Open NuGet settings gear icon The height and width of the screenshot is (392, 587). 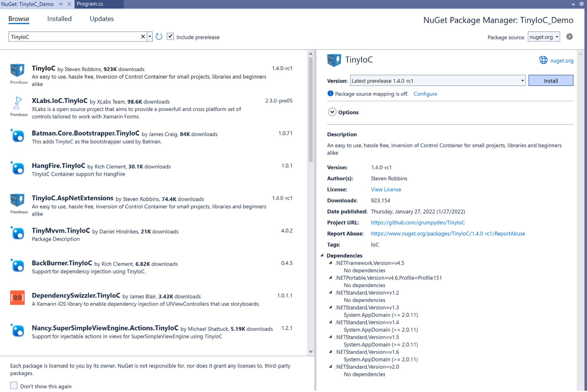pyautogui.click(x=569, y=37)
